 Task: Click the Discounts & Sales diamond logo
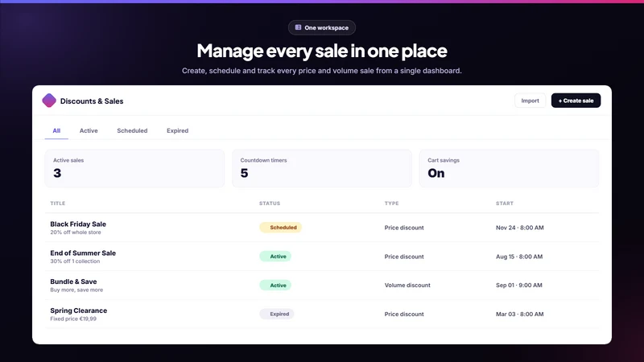(x=49, y=101)
